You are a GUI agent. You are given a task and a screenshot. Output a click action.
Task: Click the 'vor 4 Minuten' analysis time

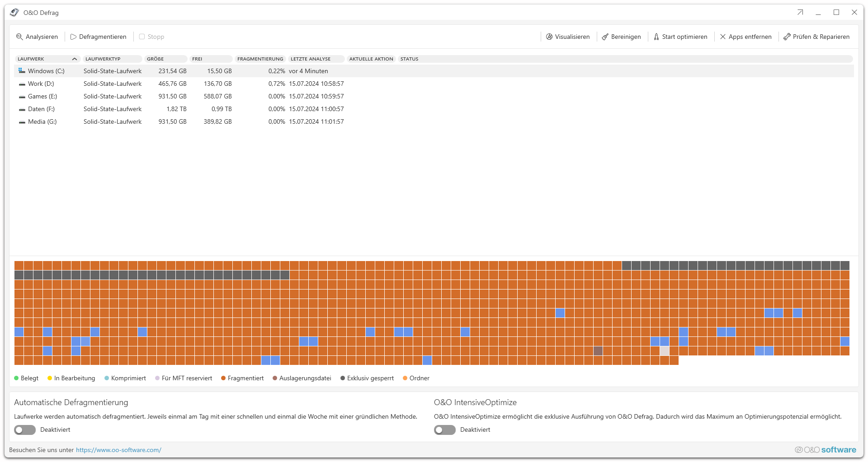click(x=308, y=71)
